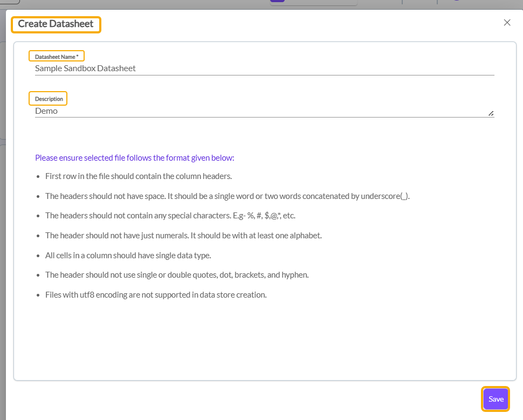523x420 pixels.
Task: Select the rule about headers without spaces
Action: (x=227, y=196)
